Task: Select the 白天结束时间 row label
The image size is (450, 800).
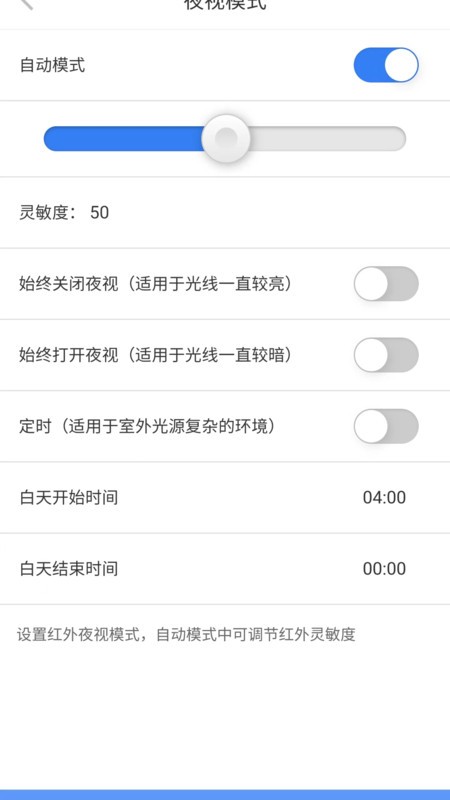Action: coord(69,569)
